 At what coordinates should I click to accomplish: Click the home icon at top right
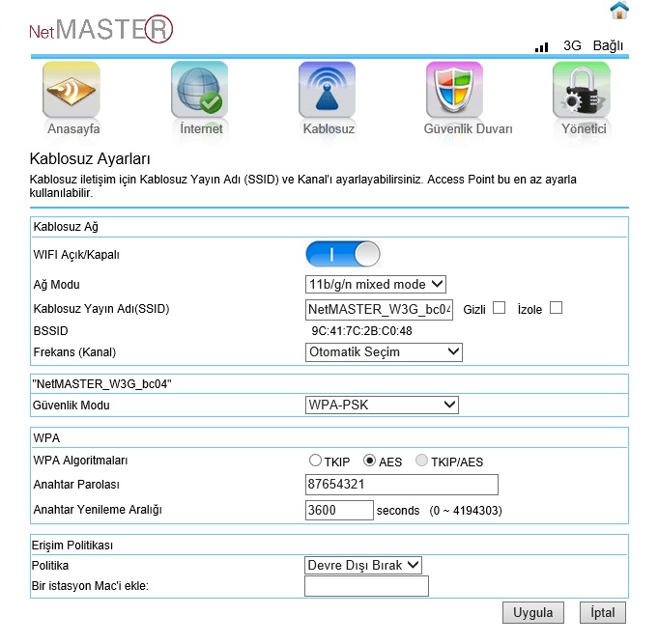619,10
